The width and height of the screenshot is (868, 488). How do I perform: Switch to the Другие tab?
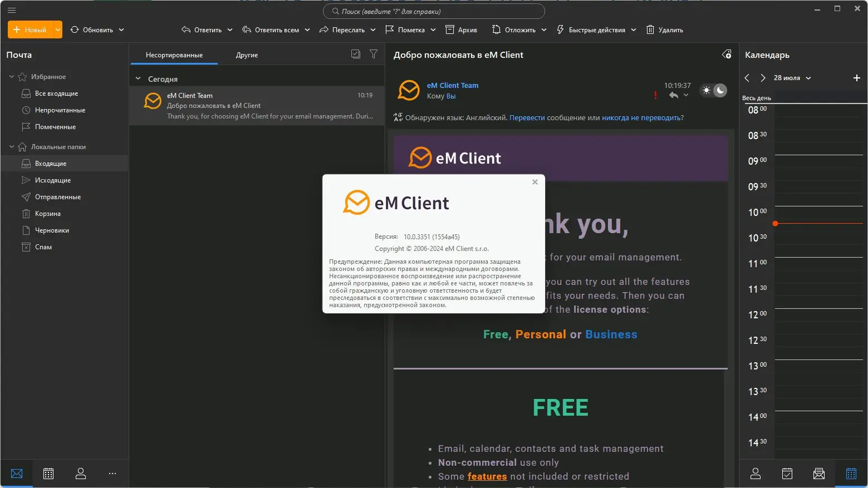[247, 55]
